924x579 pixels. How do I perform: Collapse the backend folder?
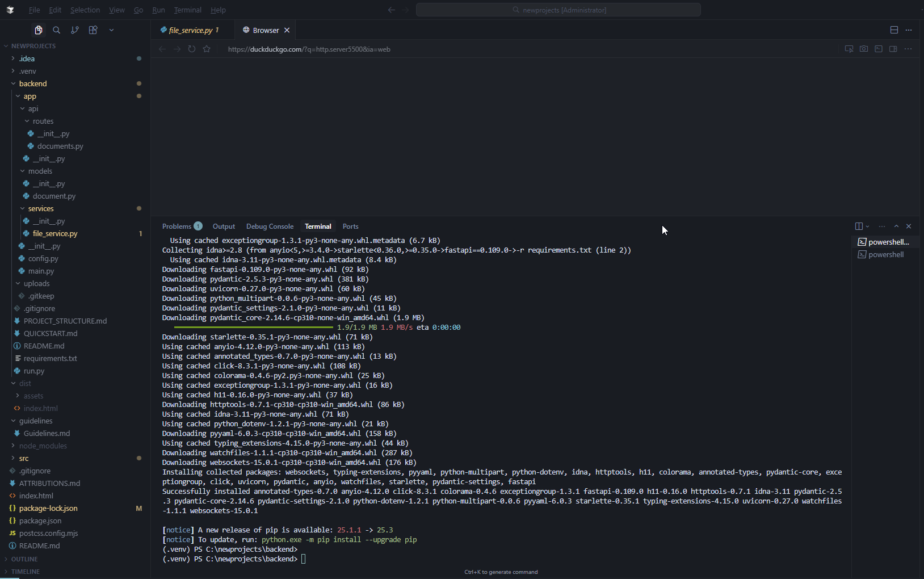coord(33,83)
